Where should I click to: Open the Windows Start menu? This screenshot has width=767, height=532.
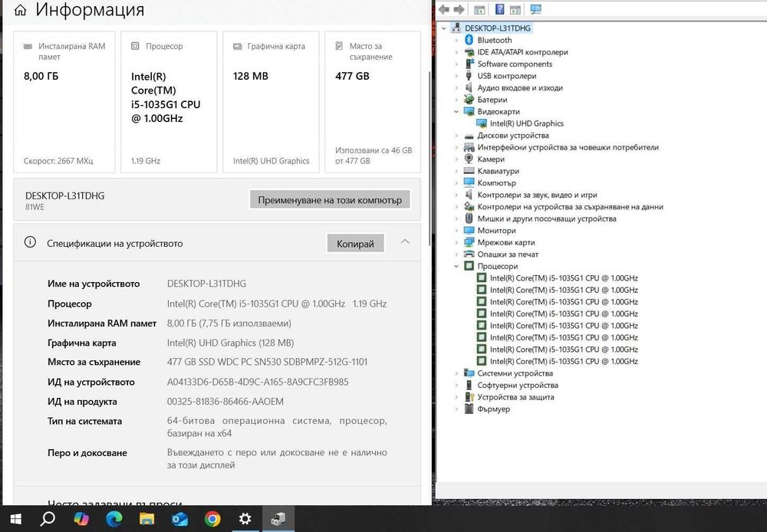coord(15,519)
